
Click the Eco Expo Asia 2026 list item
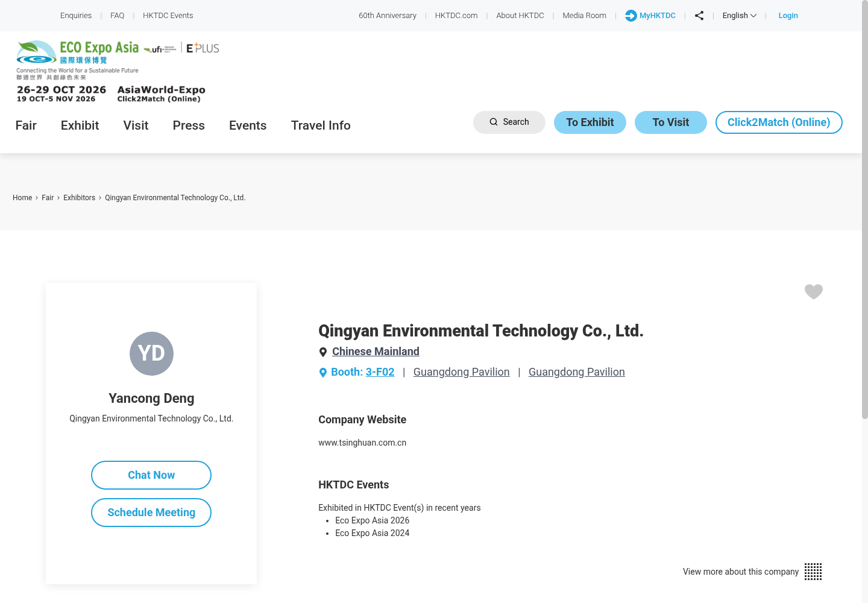pos(372,520)
